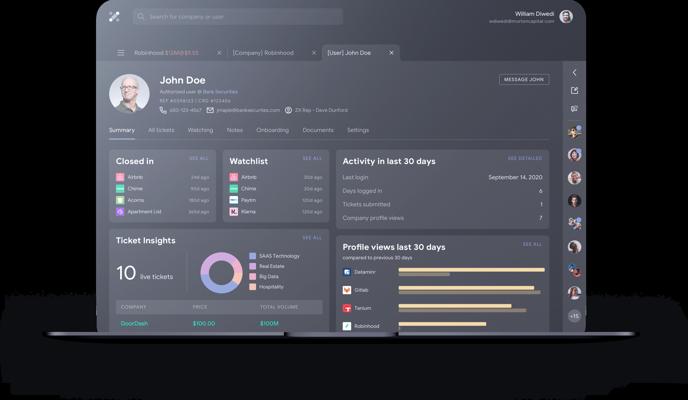Click the email envelope icon in profile header

point(210,110)
